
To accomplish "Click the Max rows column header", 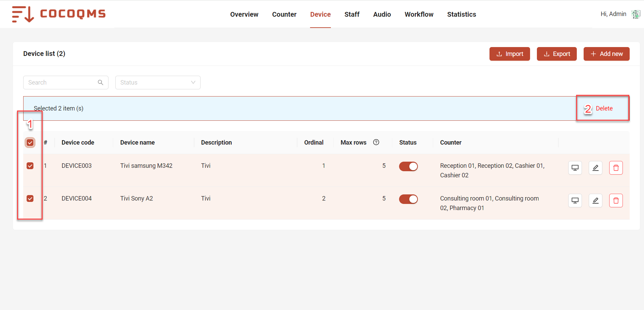I will click(x=353, y=143).
